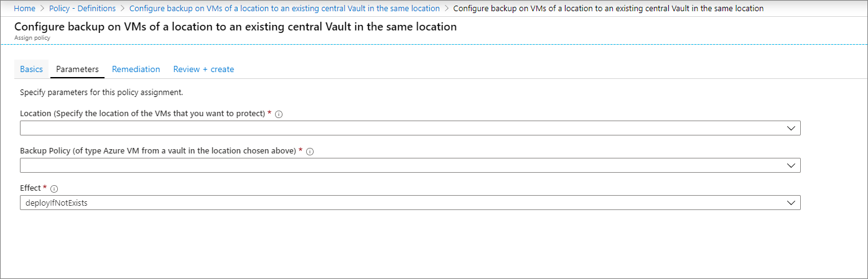Click the Effect field label

pyautogui.click(x=30, y=188)
